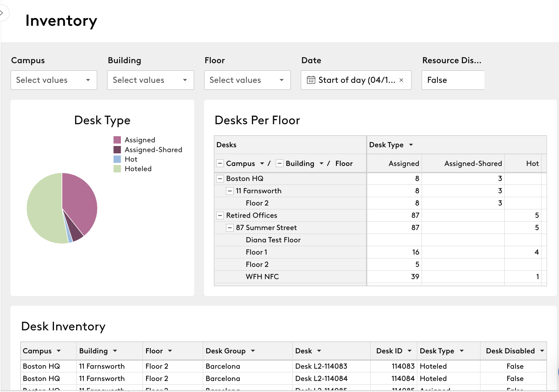Collapse the 87 Summer Street row

[x=229, y=228]
